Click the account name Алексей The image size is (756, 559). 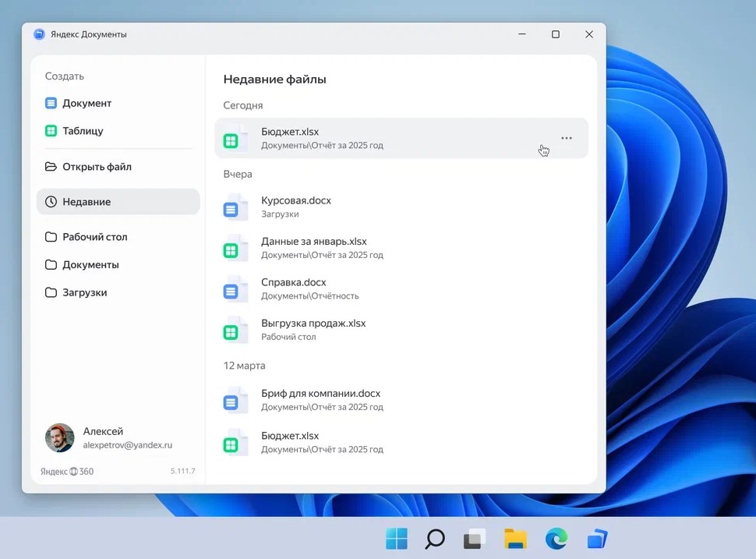tap(103, 431)
